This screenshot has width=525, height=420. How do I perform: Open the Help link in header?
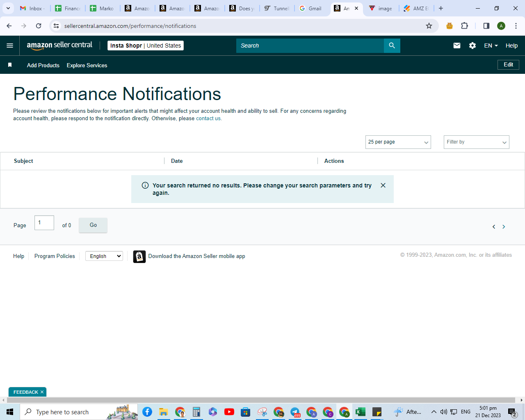point(511,46)
